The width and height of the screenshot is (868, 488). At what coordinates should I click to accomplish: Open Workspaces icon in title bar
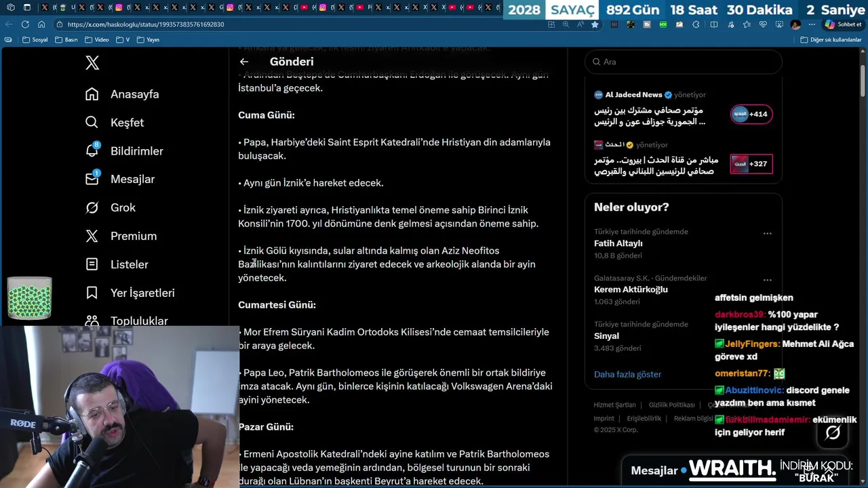(10, 7)
